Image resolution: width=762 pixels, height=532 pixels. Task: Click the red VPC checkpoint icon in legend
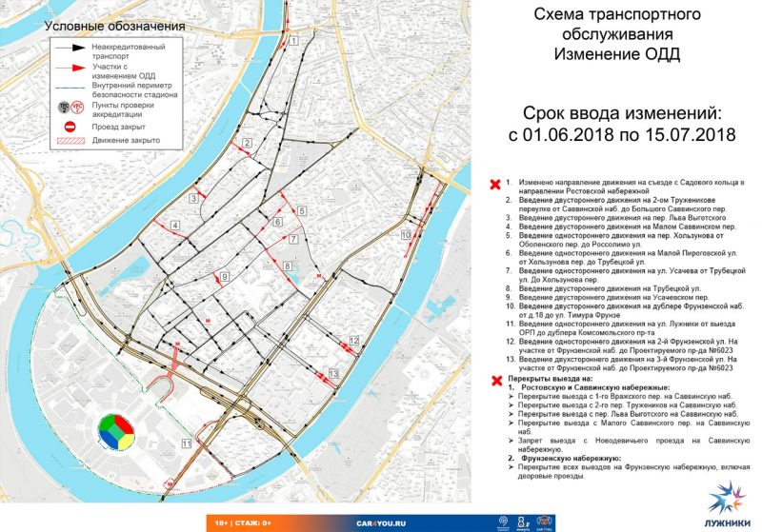tap(77, 108)
